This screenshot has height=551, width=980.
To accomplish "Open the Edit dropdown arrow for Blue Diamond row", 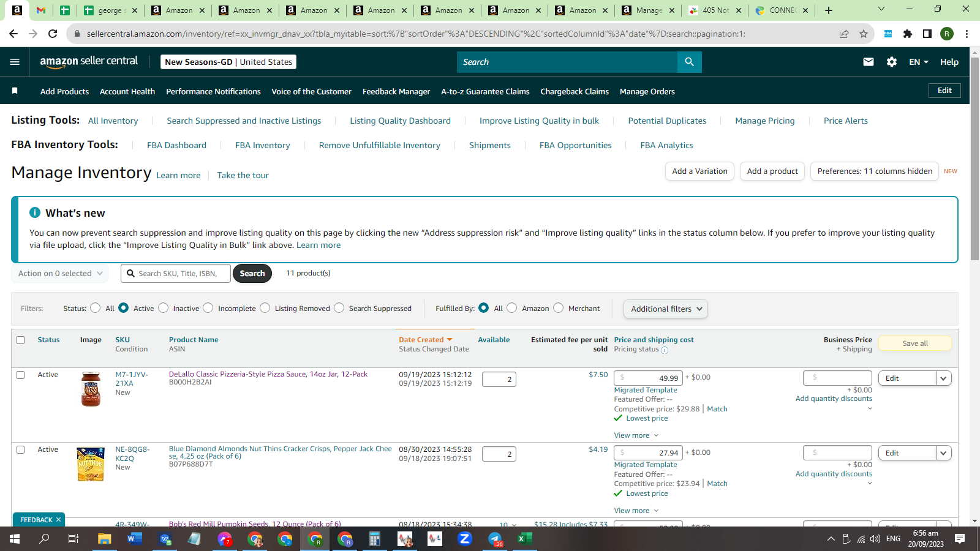I will 944,453.
